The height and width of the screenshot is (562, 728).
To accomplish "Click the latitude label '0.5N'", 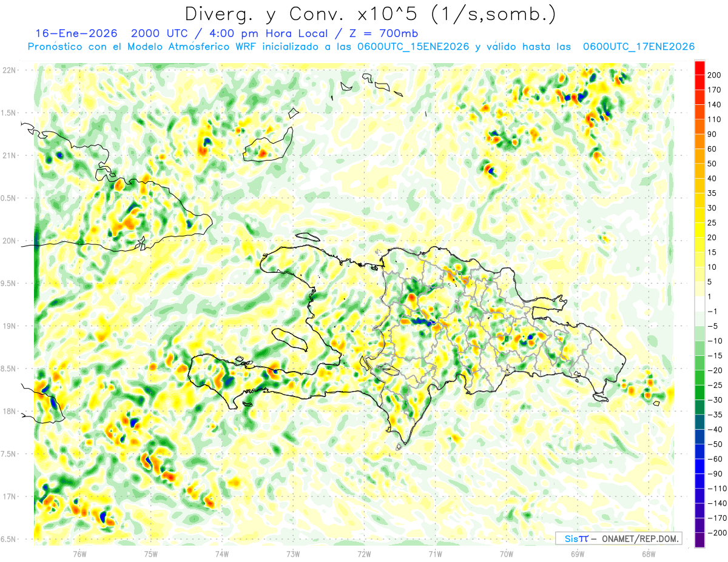I will click(9, 198).
